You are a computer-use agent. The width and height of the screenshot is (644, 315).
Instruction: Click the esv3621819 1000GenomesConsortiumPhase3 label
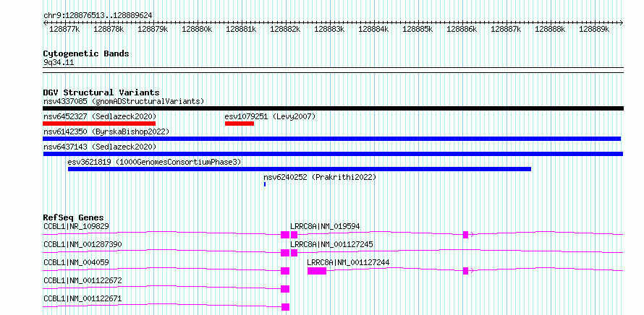pyautogui.click(x=154, y=162)
